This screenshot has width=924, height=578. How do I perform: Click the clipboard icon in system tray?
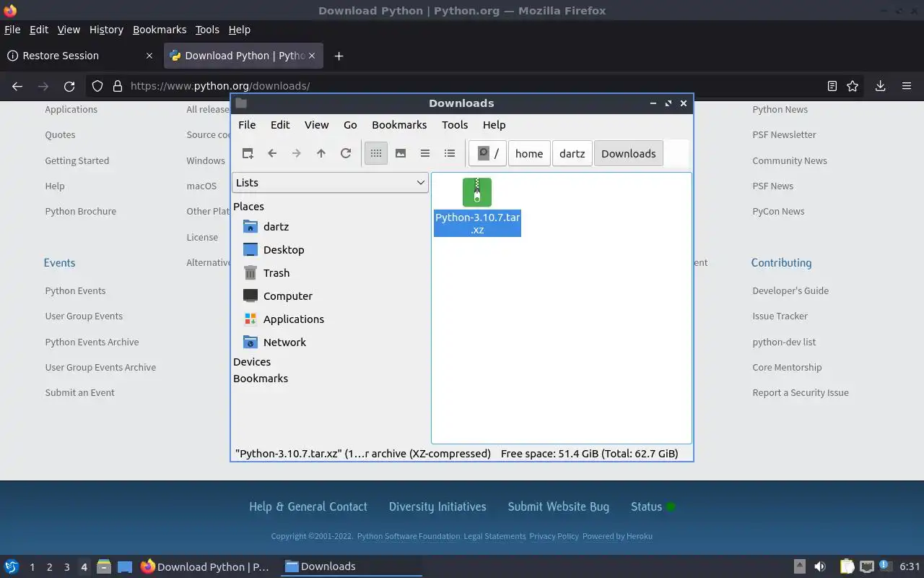(847, 566)
